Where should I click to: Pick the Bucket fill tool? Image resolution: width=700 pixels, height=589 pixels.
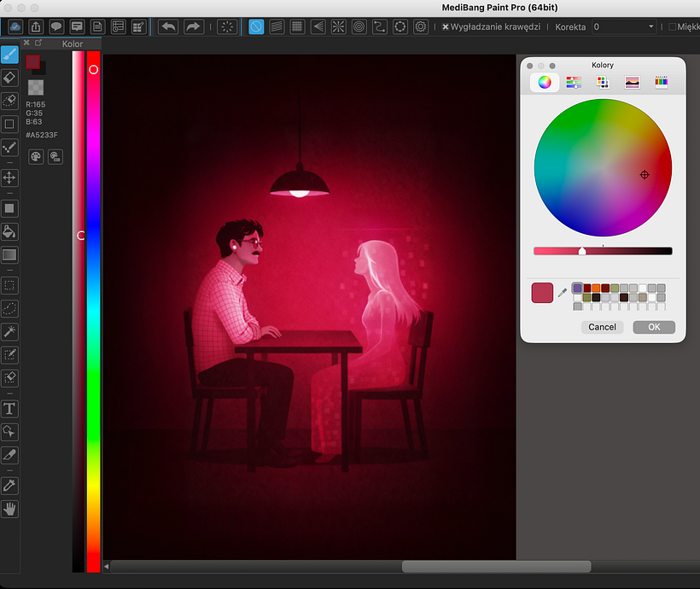tap(10, 231)
